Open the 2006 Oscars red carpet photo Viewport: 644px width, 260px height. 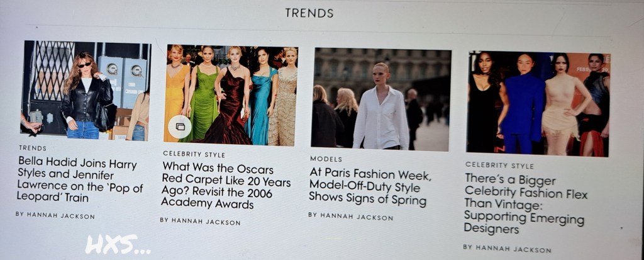click(x=231, y=95)
